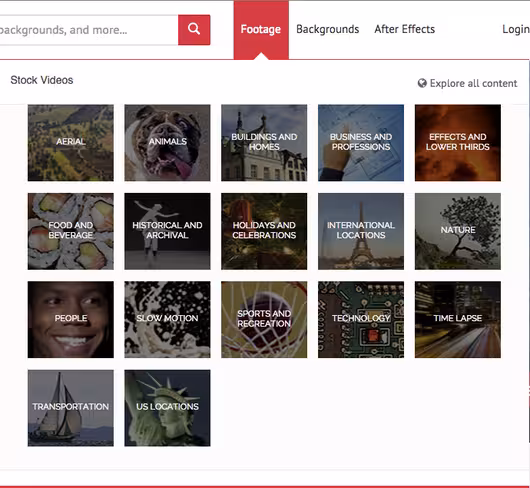Open International Locations category

pos(361,231)
